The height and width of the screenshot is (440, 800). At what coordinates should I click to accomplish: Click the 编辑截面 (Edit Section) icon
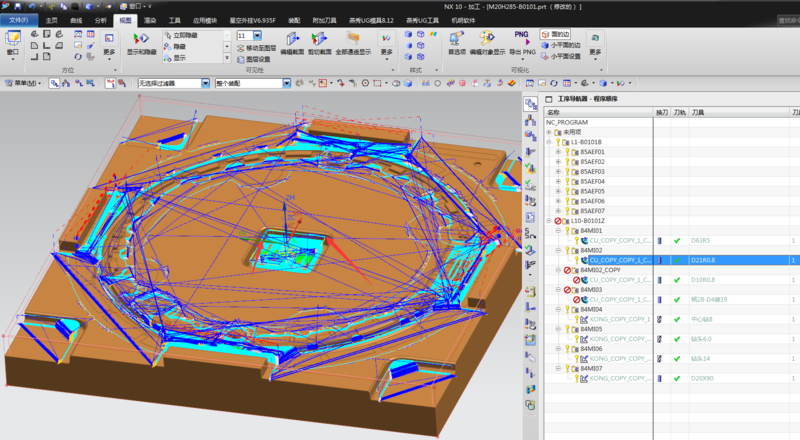point(293,39)
